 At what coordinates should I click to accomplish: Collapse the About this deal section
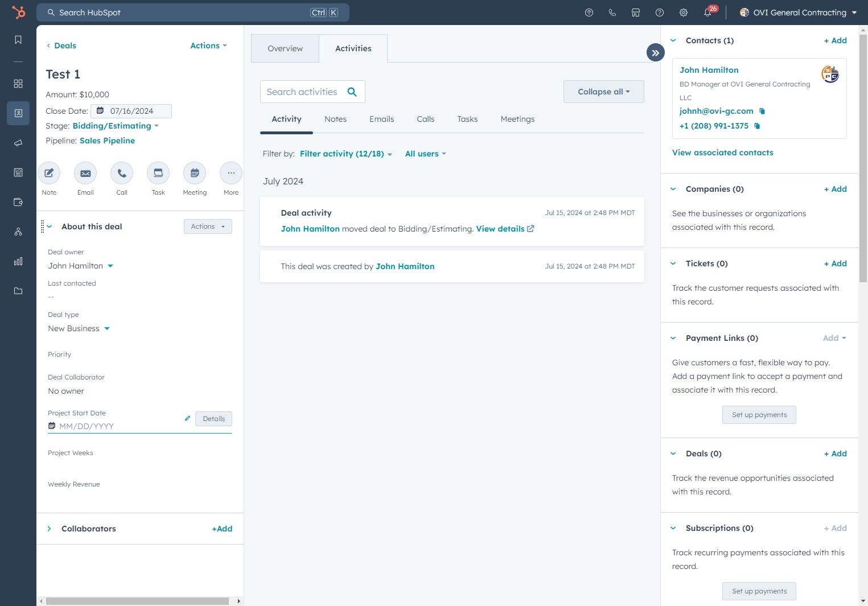point(50,226)
